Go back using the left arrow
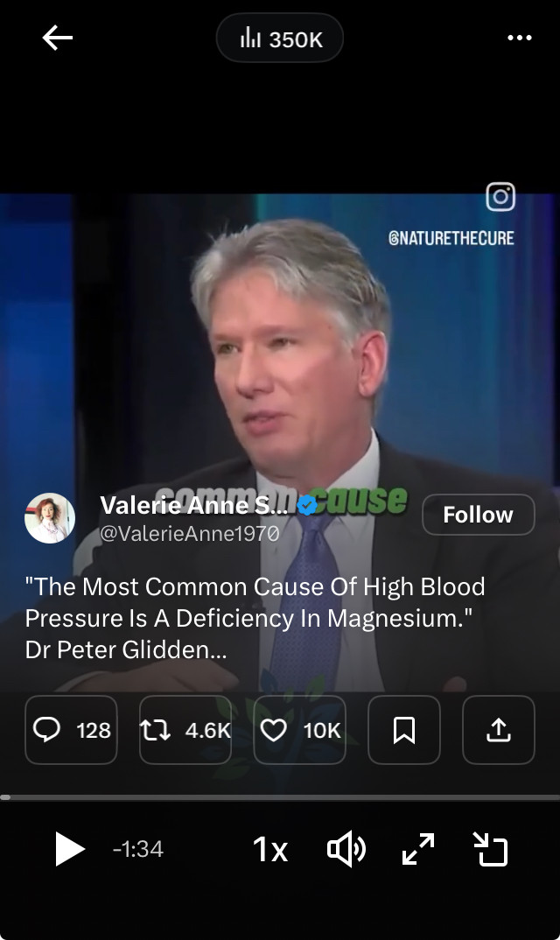The width and height of the screenshot is (560, 940). click(x=58, y=38)
